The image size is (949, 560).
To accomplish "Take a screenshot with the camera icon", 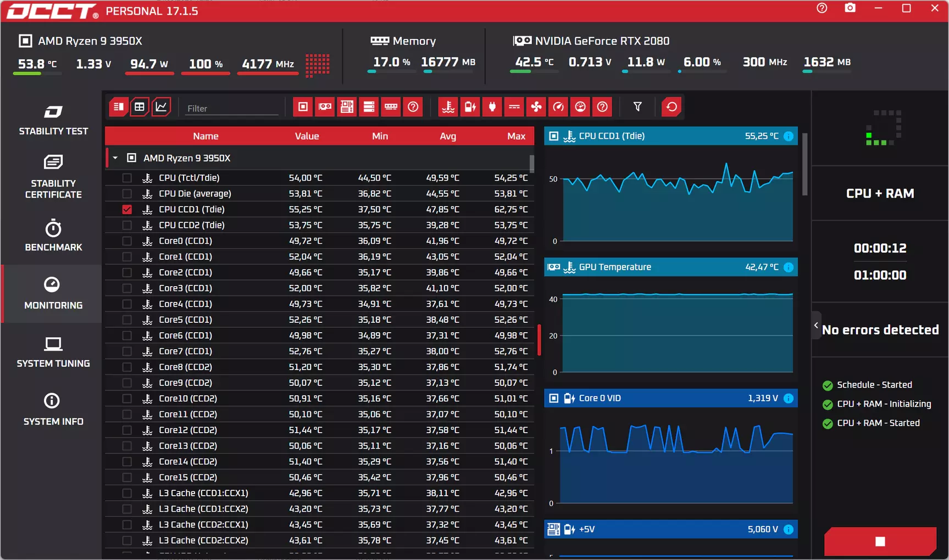I will [x=850, y=8].
